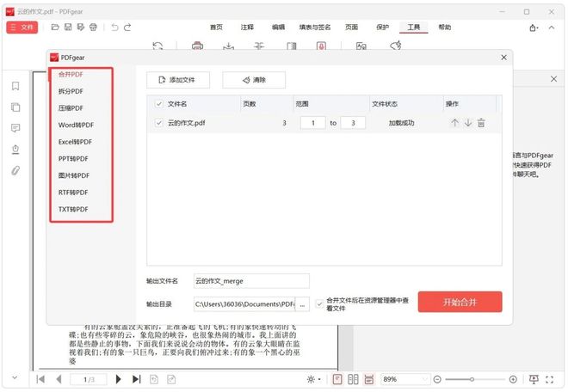Collapse the ribbon with chevron
This screenshot has width=568, height=392.
pyautogui.click(x=552, y=28)
